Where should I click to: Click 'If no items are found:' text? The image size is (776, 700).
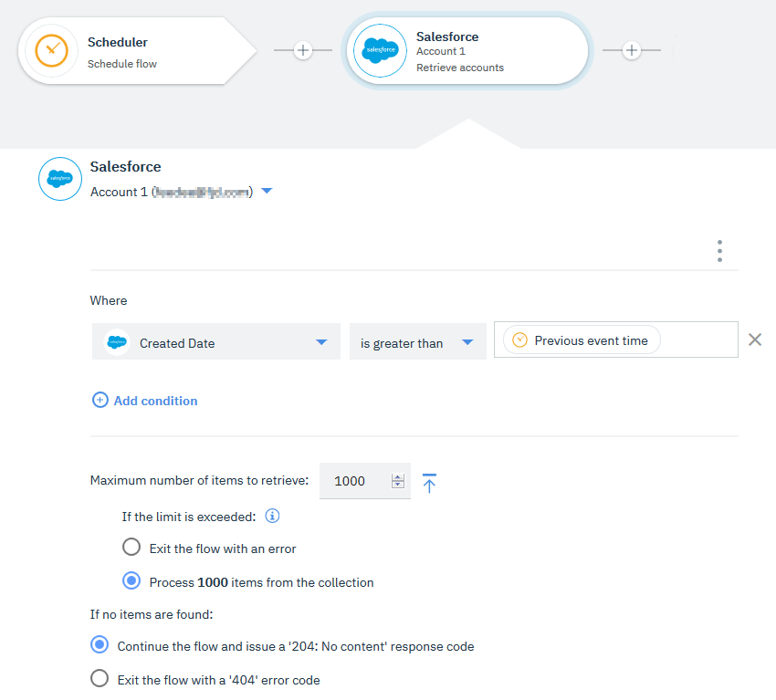152,614
